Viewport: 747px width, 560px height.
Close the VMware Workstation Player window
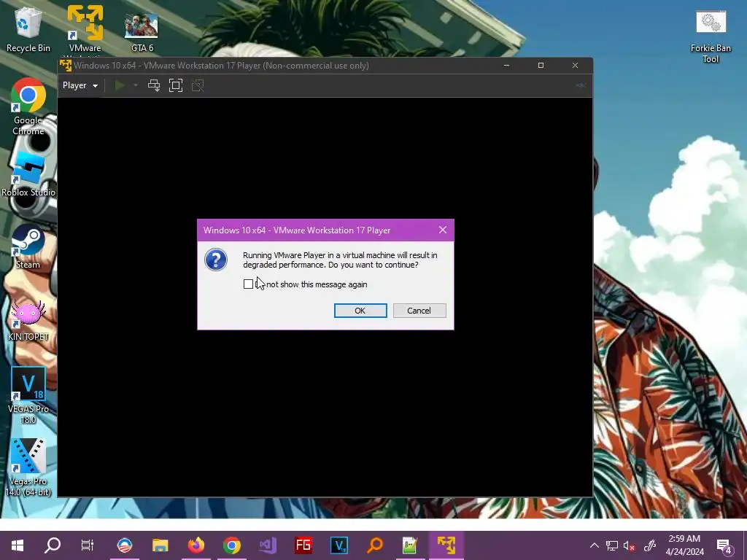[x=575, y=66]
